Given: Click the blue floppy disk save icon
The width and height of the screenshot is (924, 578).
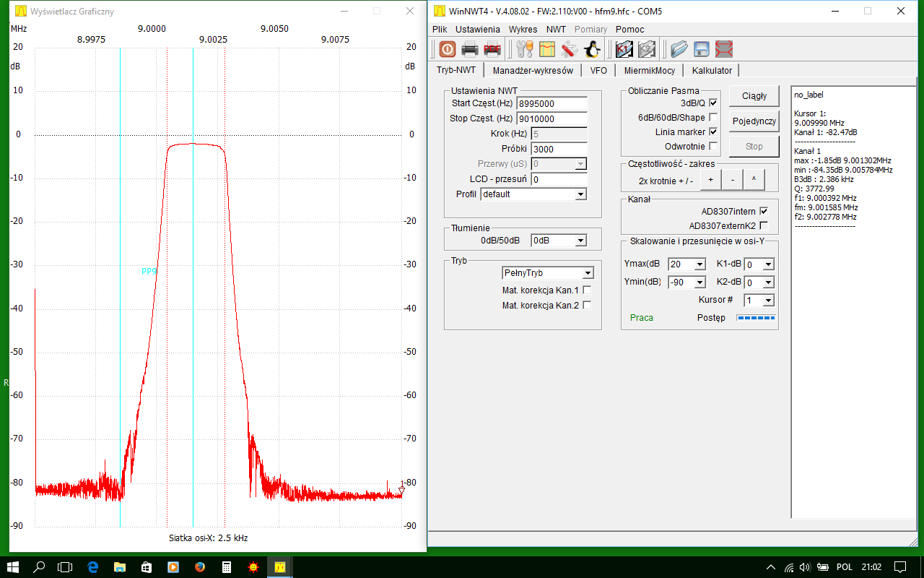Looking at the screenshot, I should click(x=702, y=49).
